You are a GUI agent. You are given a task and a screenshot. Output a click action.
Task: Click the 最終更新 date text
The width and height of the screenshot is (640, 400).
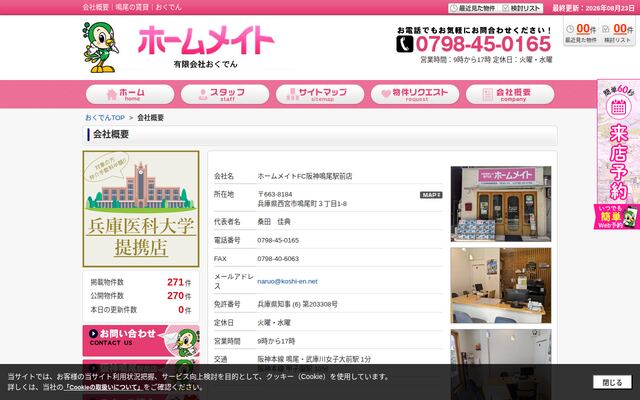[x=593, y=8]
